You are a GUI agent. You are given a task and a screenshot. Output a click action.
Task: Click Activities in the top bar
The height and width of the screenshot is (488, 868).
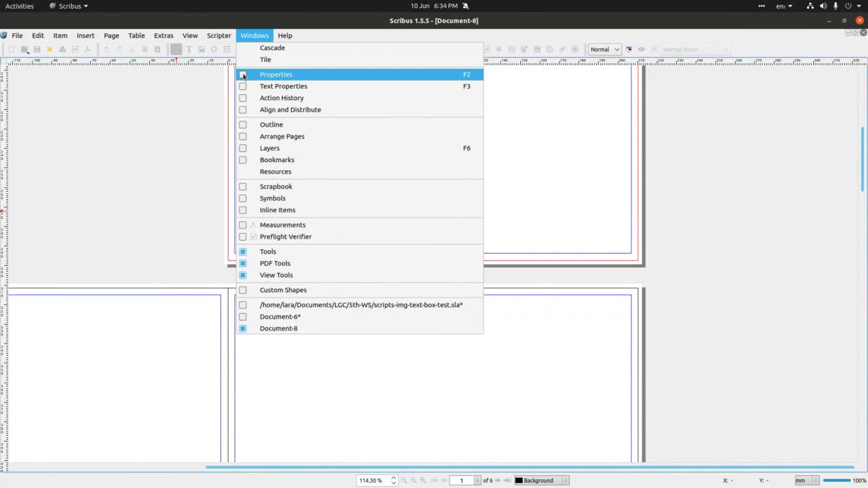19,6
